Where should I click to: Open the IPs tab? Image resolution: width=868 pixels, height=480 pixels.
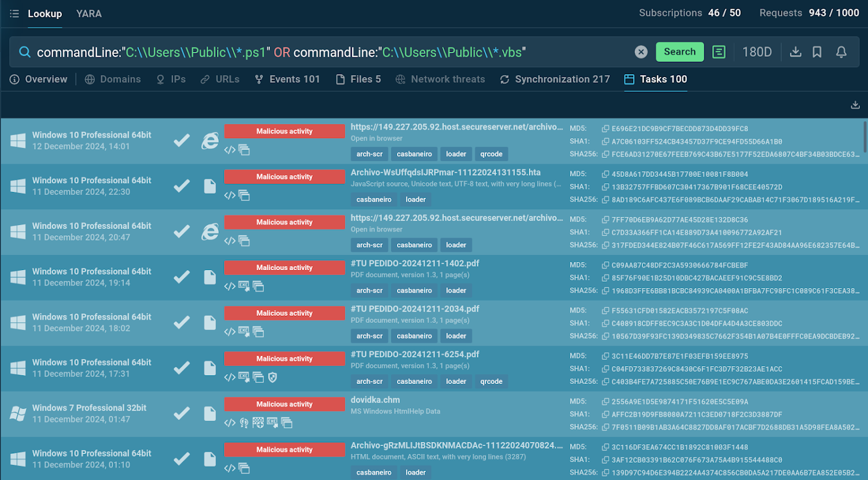[x=171, y=79]
